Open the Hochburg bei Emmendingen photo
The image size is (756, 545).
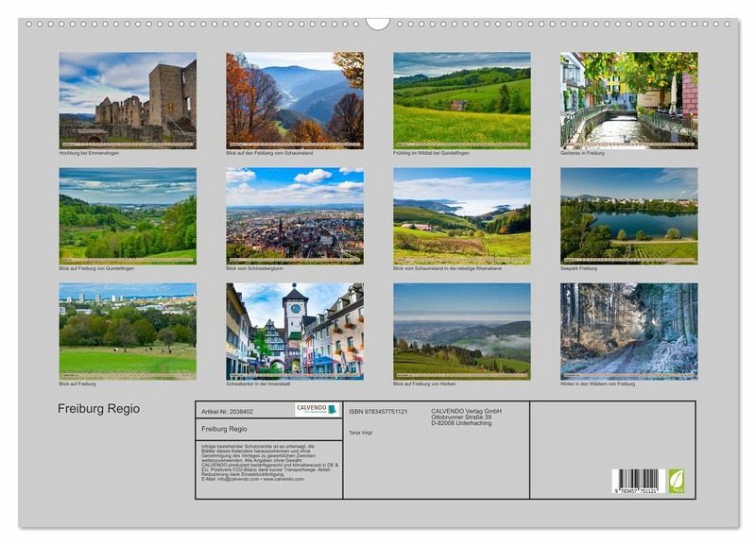(128, 100)
